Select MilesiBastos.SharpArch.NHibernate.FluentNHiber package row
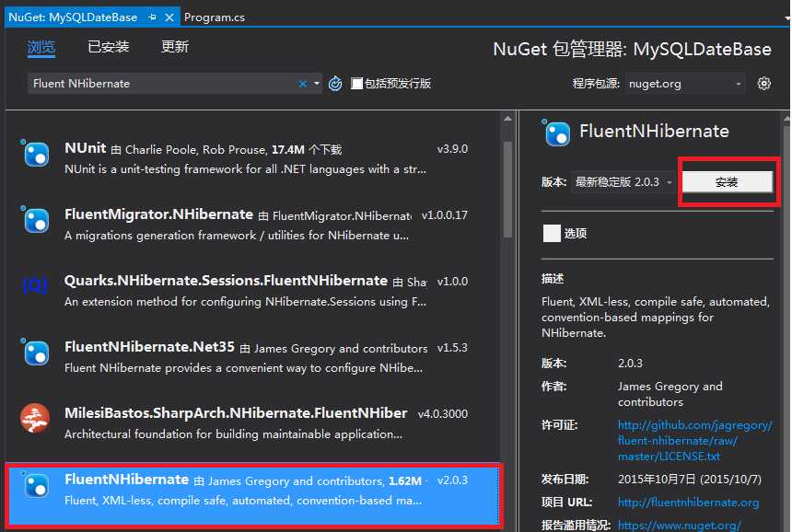The height and width of the screenshot is (532, 792). pyautogui.click(x=252, y=422)
